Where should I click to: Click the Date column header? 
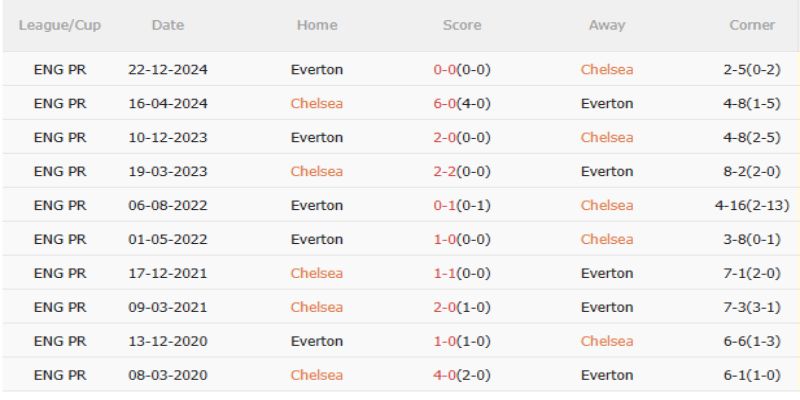point(167,25)
